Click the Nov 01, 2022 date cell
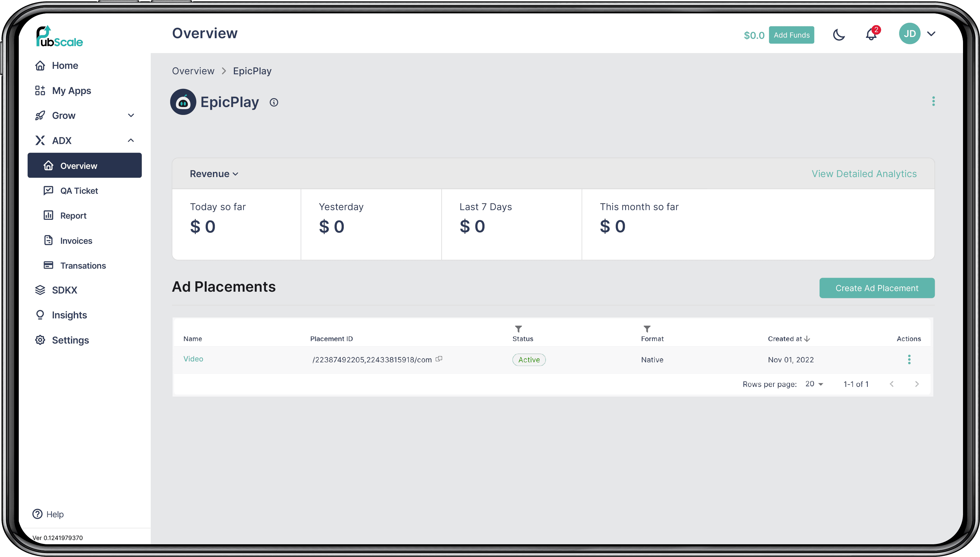The width and height of the screenshot is (980, 557). (790, 360)
